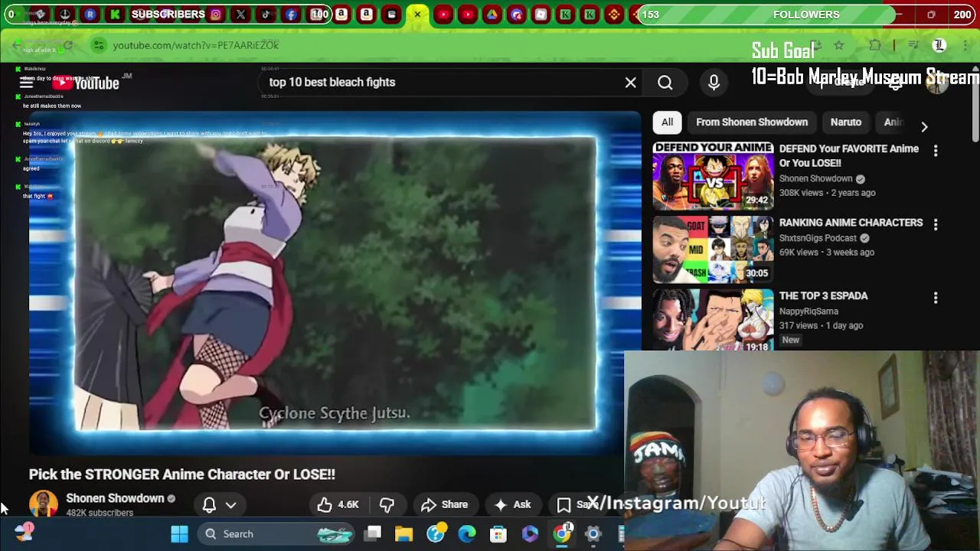
Task: Open the weather widget on the taskbar
Action: click(24, 532)
